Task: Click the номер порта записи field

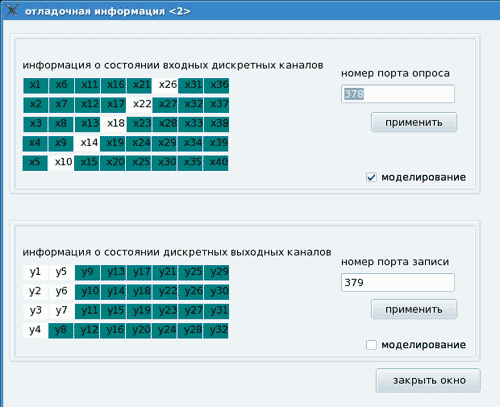Action: point(398,283)
